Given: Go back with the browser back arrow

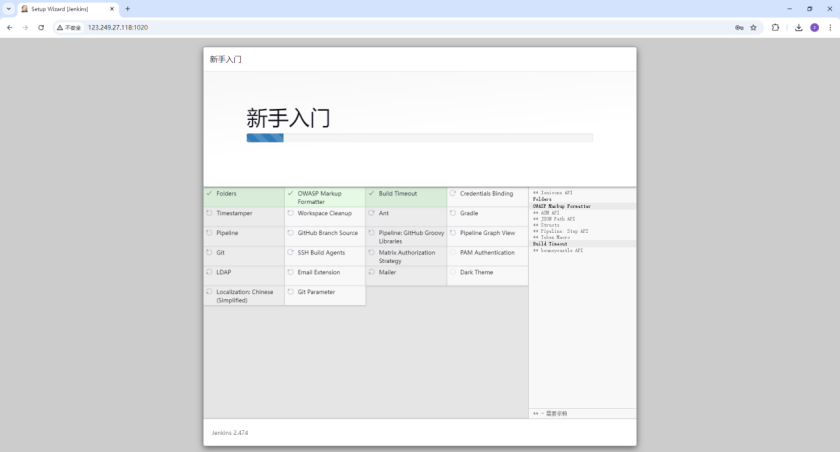Looking at the screenshot, I should tap(10, 27).
